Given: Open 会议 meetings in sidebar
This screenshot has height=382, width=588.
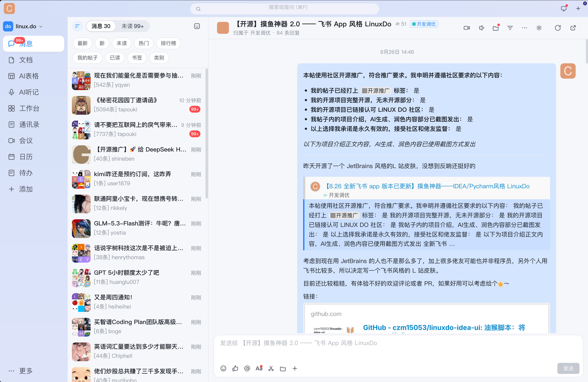Looking at the screenshot, I should point(33,141).
